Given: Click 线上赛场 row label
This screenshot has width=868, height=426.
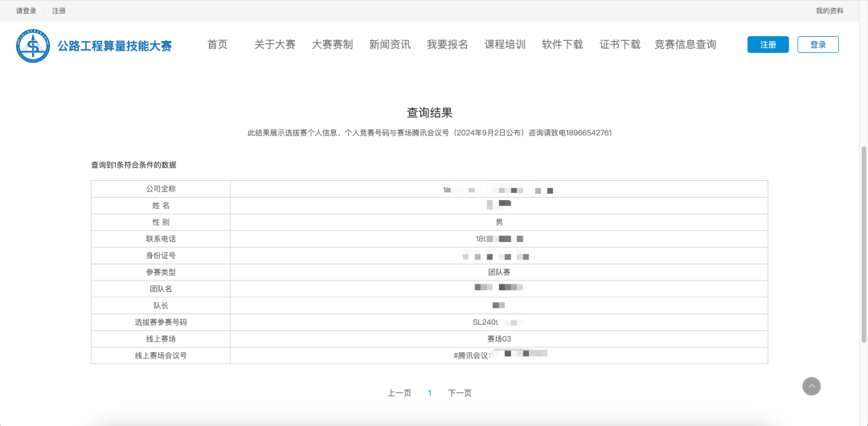Looking at the screenshot, I should click(161, 338).
